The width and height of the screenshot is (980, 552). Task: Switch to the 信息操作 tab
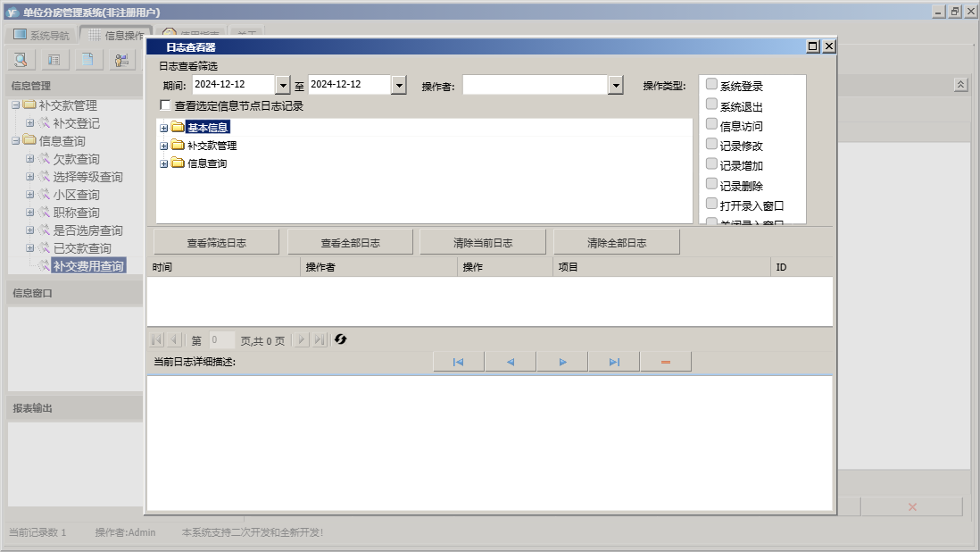tap(115, 35)
